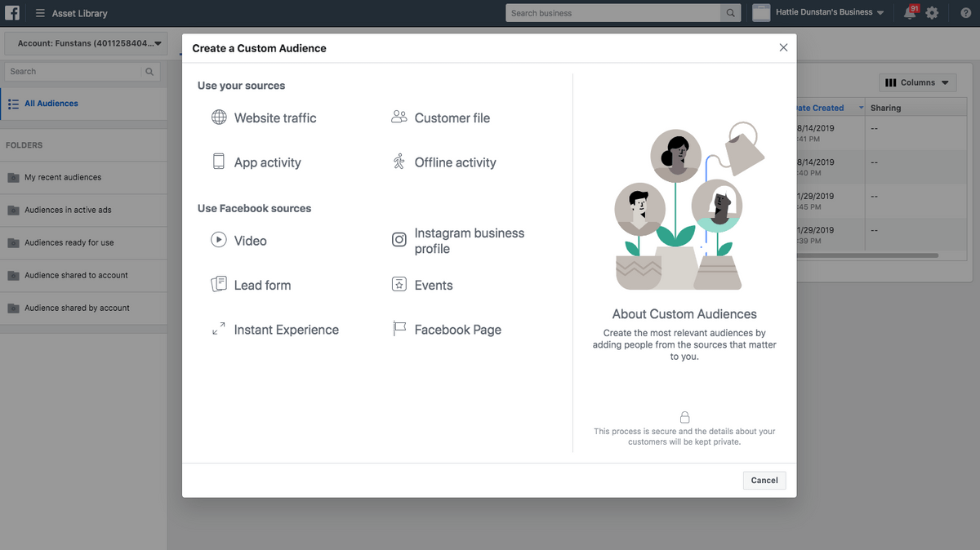Screen dimensions: 980x550
Task: Click the globe icon for Website traffic
Action: click(219, 117)
